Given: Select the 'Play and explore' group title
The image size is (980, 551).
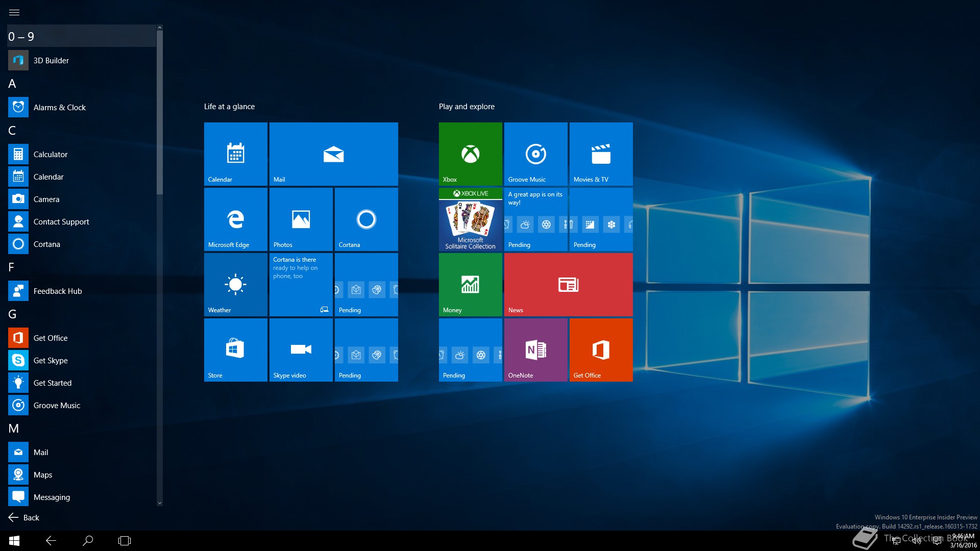Looking at the screenshot, I should 467,107.
